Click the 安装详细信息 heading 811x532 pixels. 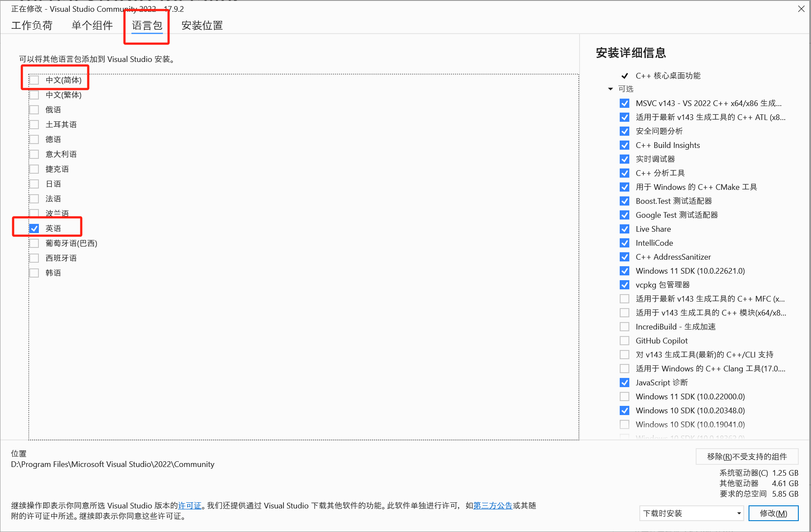(631, 53)
